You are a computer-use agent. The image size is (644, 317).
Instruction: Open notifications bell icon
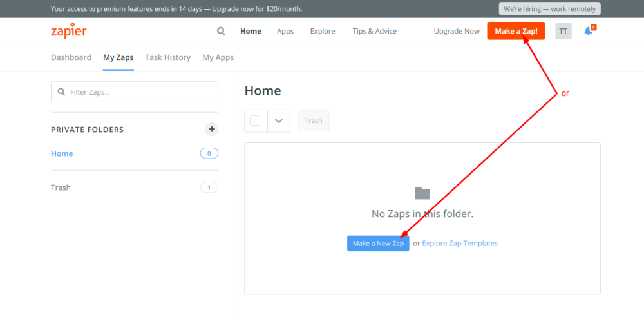(589, 31)
